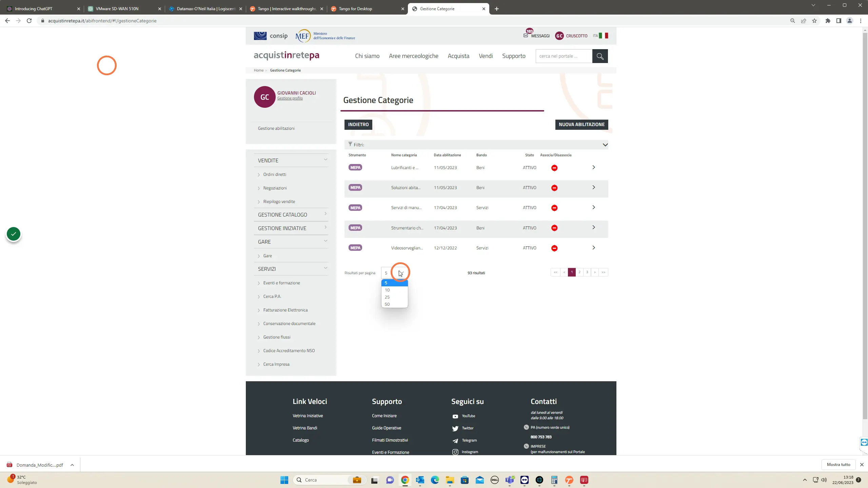This screenshot has height=488, width=868.
Task: Expand the Filtri panel chevron
Action: click(x=605, y=145)
